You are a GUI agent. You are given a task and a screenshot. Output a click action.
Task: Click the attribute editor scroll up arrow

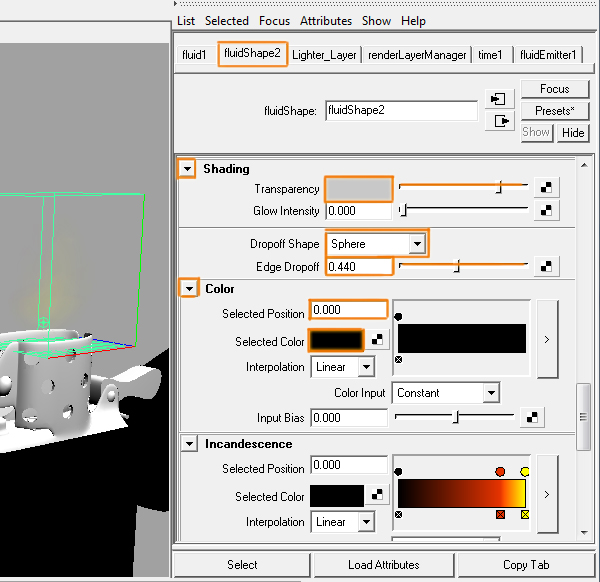[x=584, y=165]
